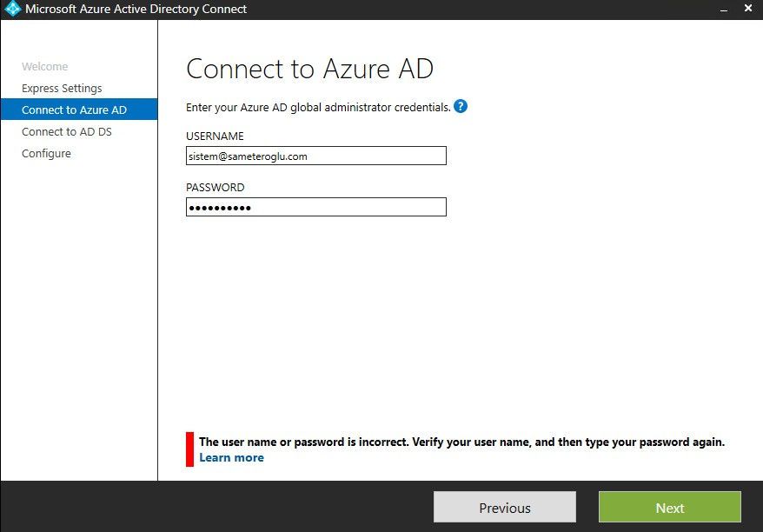The height and width of the screenshot is (532, 763).
Task: Close the Azure AD Connect window
Action: tap(748, 9)
